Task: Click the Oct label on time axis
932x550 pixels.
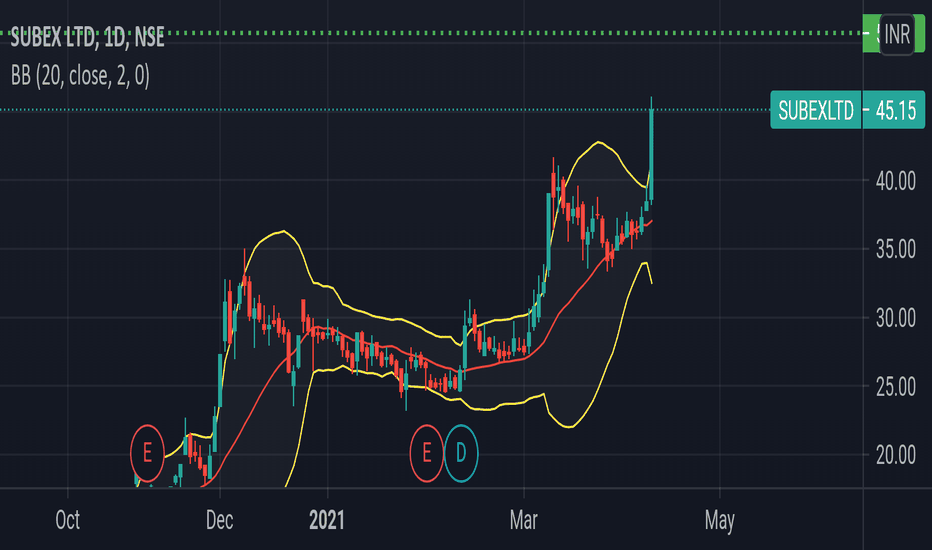Action: (x=67, y=520)
